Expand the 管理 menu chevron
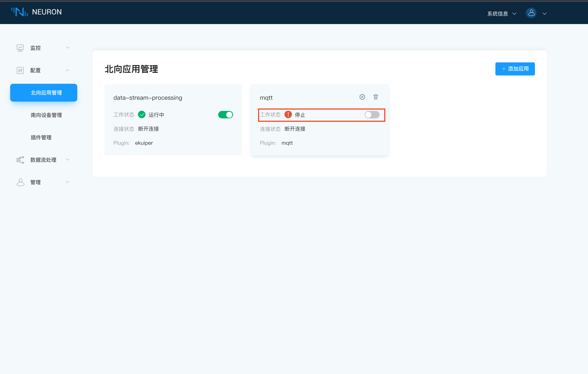Image resolution: width=588 pixels, height=374 pixels. pyautogui.click(x=68, y=182)
